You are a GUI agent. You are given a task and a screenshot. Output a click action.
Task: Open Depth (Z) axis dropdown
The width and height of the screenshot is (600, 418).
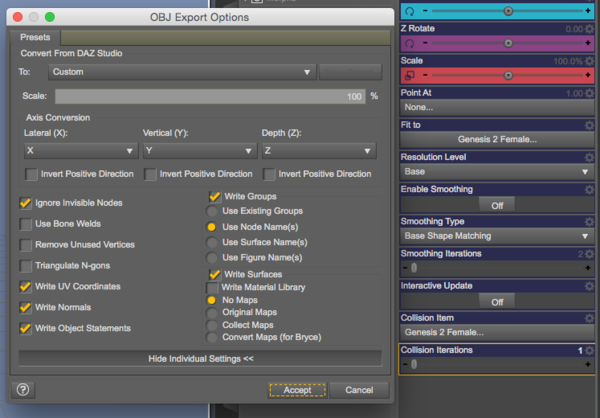pos(319,151)
